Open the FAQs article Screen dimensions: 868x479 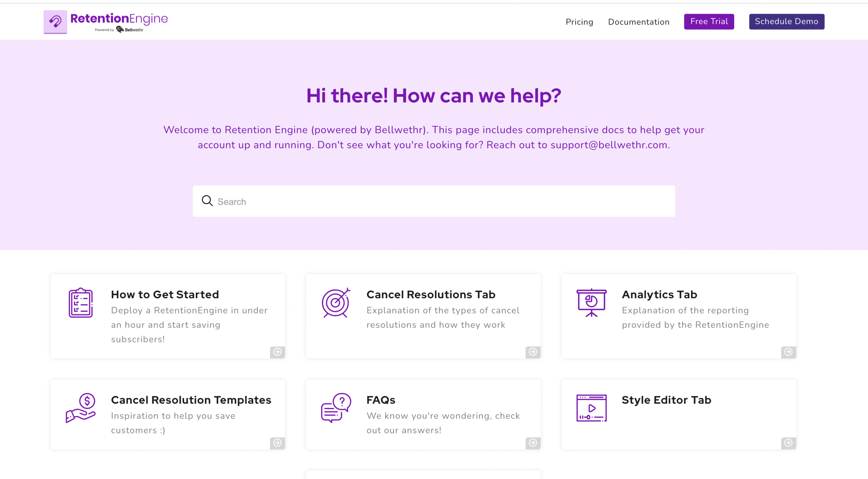[x=381, y=400]
